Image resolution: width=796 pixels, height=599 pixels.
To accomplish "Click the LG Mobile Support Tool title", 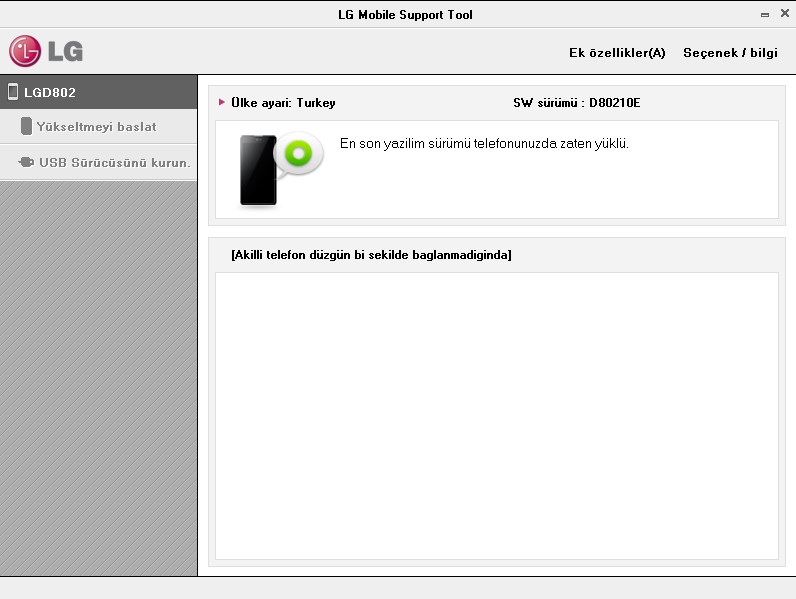I will tap(405, 15).
